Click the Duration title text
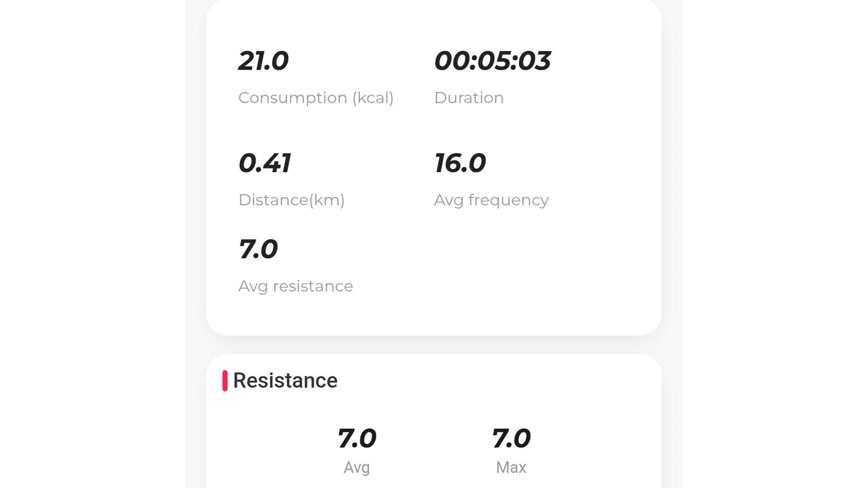The width and height of the screenshot is (868, 488). tap(469, 98)
